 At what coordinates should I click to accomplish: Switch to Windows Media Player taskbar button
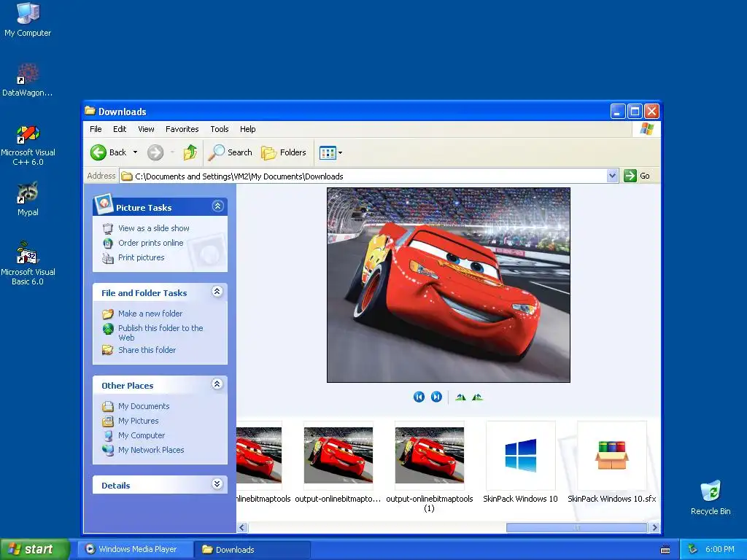coord(135,550)
